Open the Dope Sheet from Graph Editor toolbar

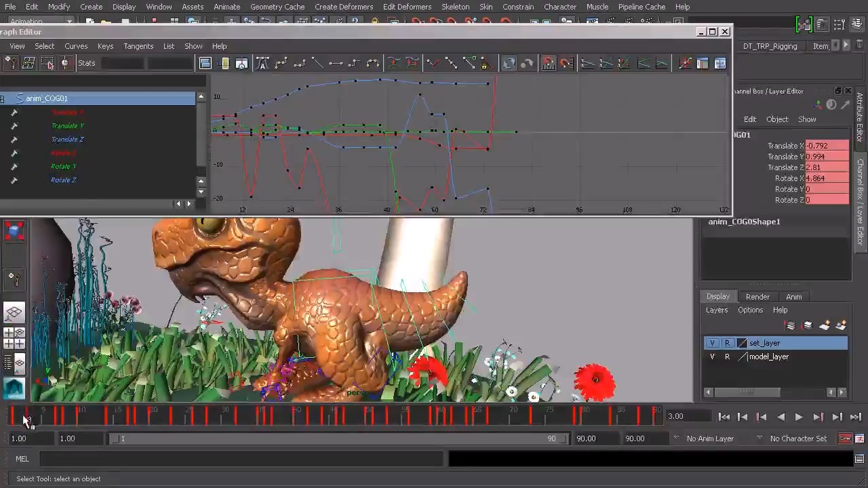coord(703,63)
